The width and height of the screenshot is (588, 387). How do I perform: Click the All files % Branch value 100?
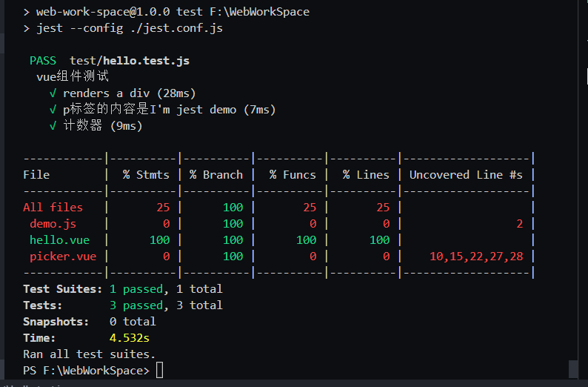[x=233, y=207]
